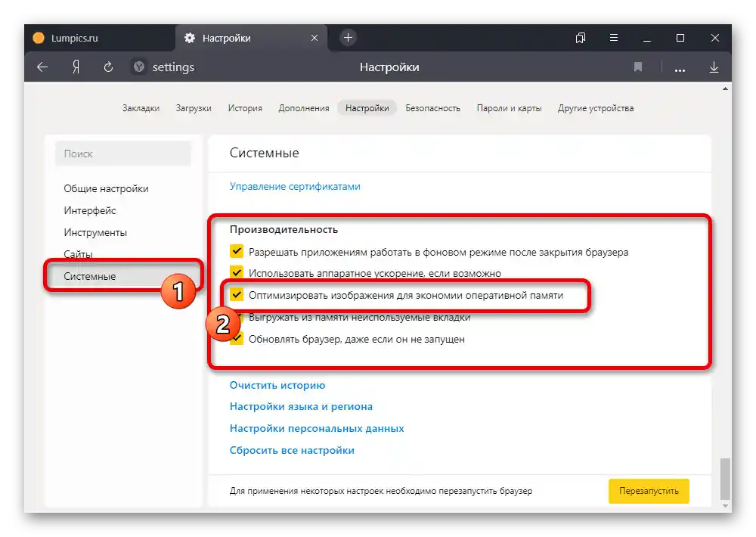This screenshot has width=756, height=537.
Task: Open Пароли и карты section
Action: pyautogui.click(x=509, y=108)
